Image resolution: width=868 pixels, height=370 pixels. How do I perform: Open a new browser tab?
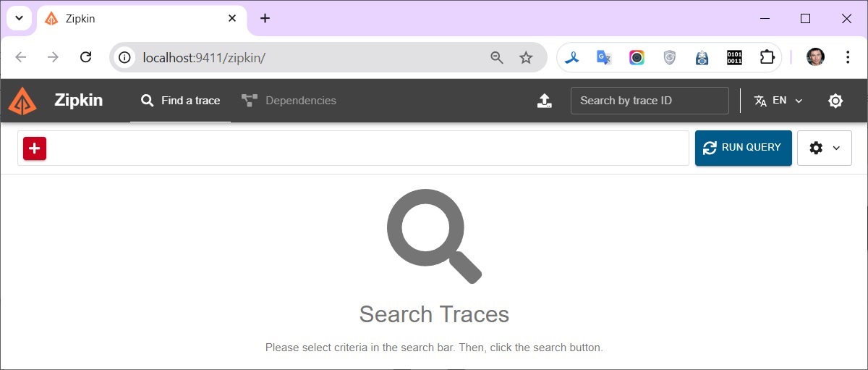[x=265, y=18]
